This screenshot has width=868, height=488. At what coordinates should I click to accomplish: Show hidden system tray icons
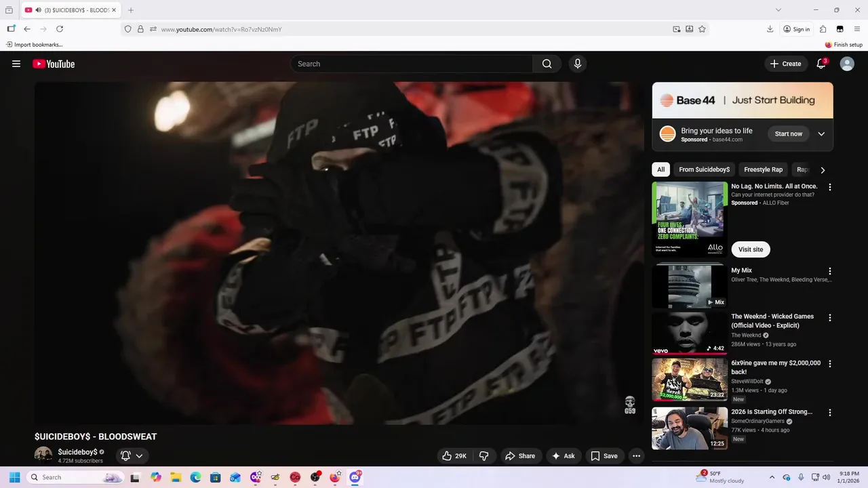772,477
